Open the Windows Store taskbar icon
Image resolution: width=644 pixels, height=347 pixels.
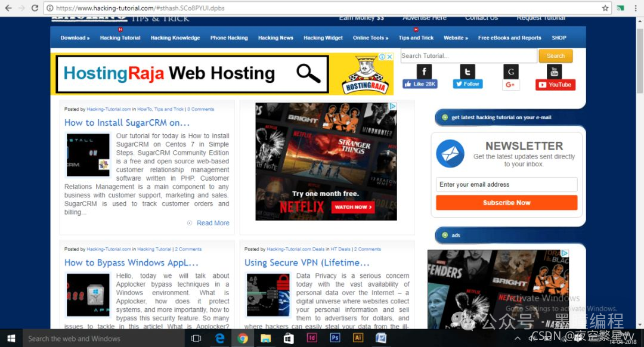point(289,339)
